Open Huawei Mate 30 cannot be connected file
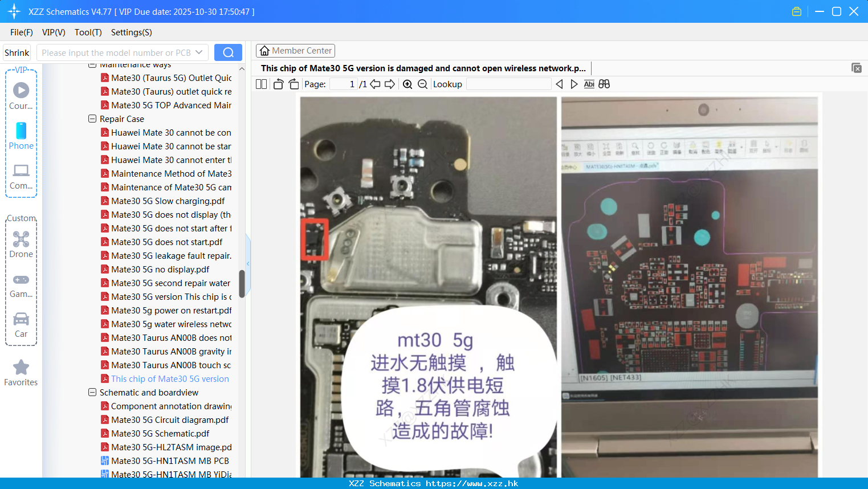 click(171, 133)
